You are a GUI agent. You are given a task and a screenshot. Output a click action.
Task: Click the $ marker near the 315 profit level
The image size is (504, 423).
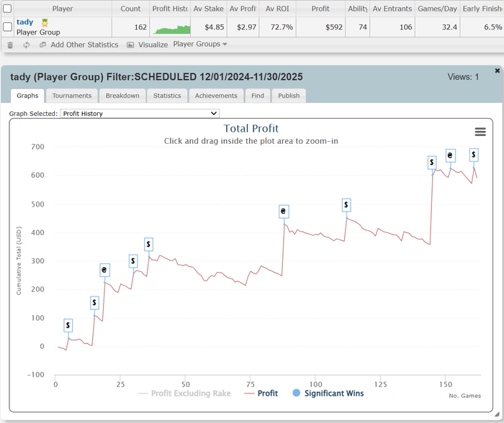(148, 245)
